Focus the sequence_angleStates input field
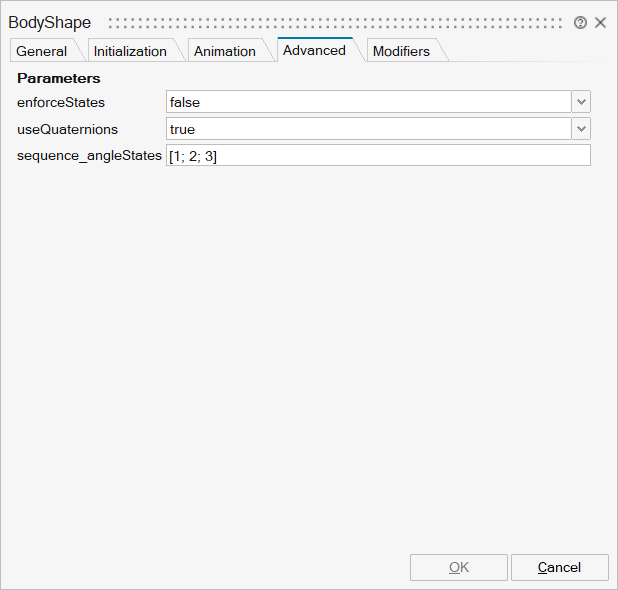Screen dimensions: 618x590 [x=378, y=156]
